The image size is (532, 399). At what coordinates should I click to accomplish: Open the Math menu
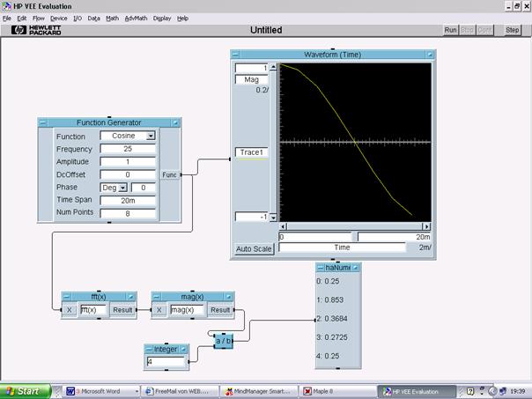click(113, 18)
